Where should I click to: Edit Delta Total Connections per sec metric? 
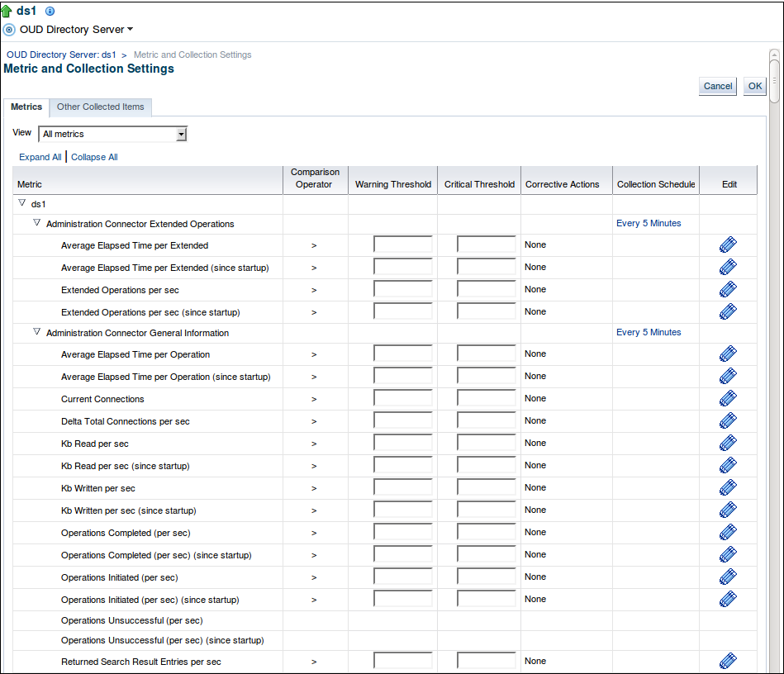(x=728, y=420)
